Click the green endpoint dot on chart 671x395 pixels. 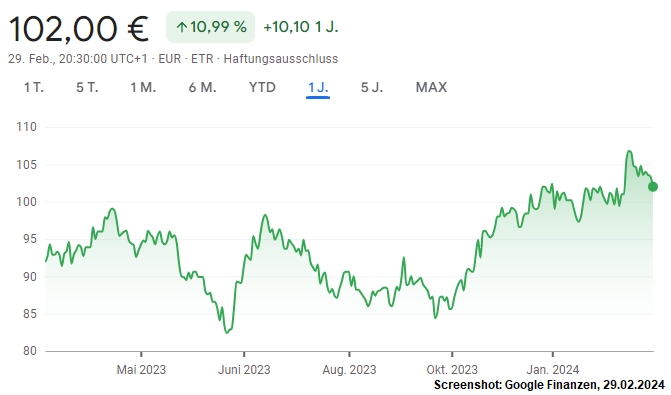click(x=653, y=187)
